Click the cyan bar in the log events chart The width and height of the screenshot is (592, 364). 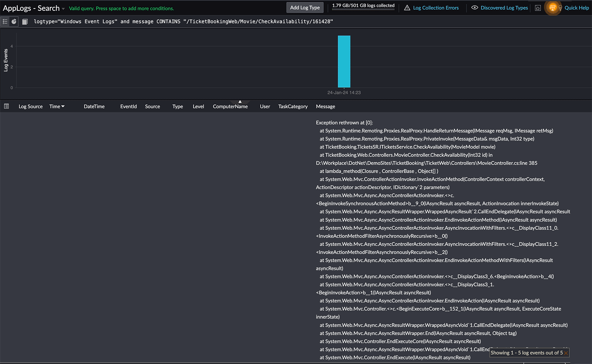[x=344, y=61]
